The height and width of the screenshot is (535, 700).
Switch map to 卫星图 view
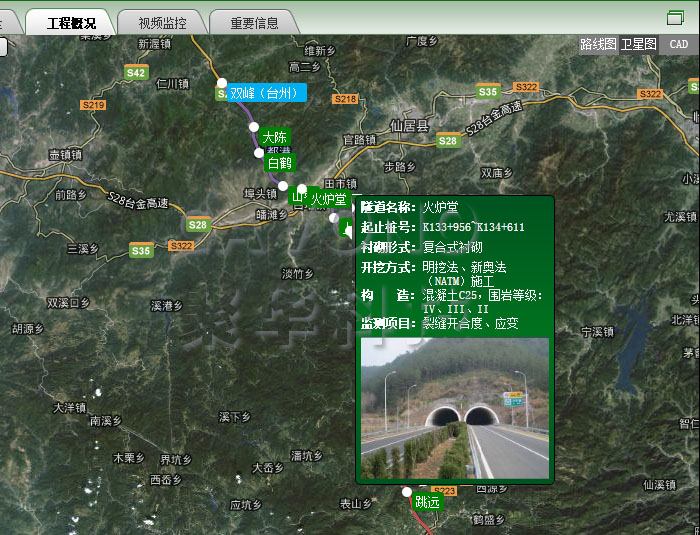[638, 44]
